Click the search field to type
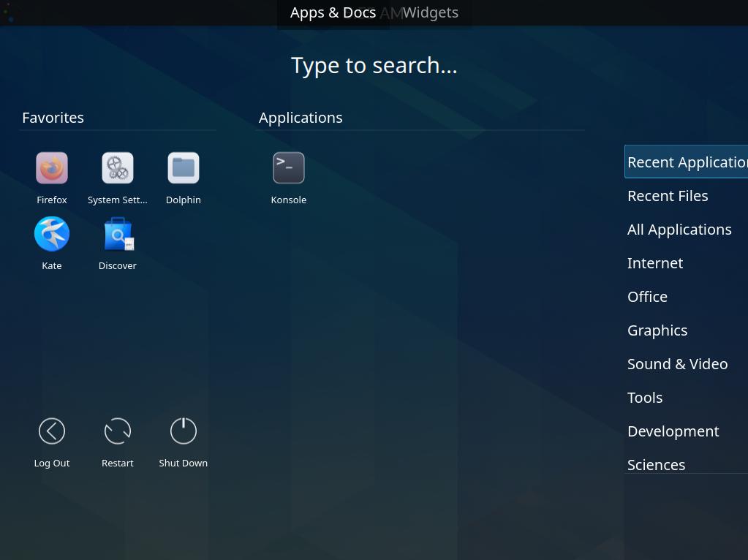Screen dimensions: 748x560 tap(374, 64)
